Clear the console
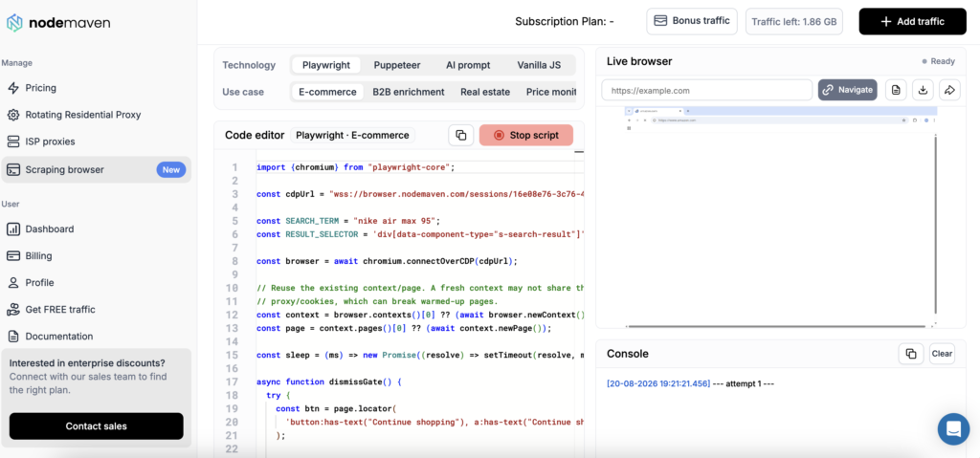The image size is (980, 458). 942,354
